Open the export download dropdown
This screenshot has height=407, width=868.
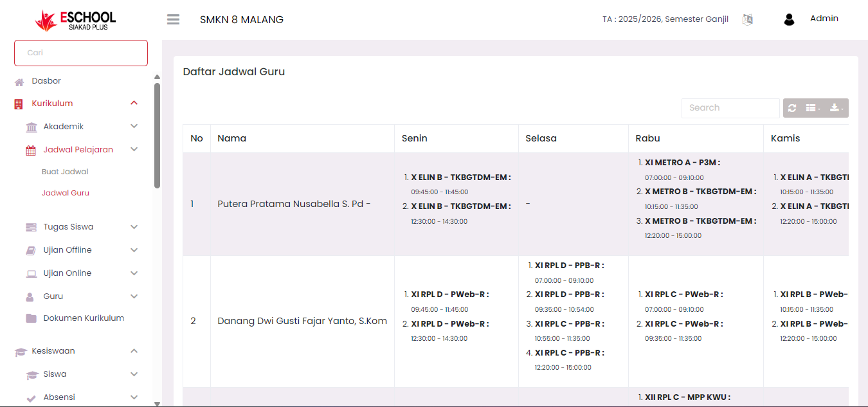836,108
